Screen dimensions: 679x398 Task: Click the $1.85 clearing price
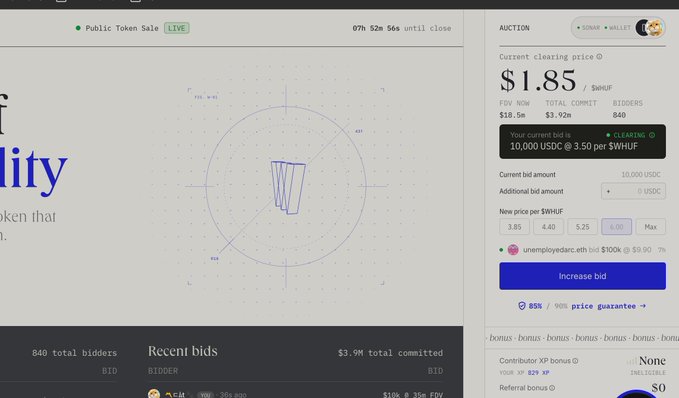[x=538, y=81]
